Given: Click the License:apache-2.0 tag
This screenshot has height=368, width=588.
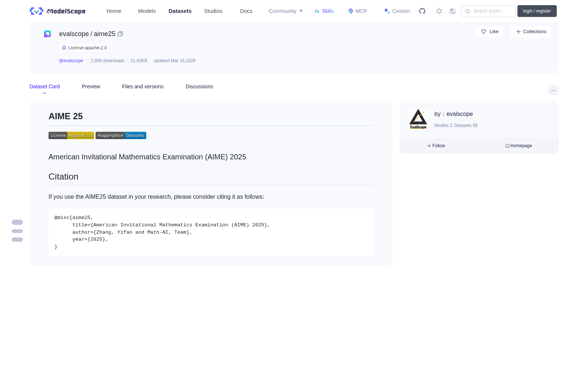Looking at the screenshot, I should (x=84, y=48).
